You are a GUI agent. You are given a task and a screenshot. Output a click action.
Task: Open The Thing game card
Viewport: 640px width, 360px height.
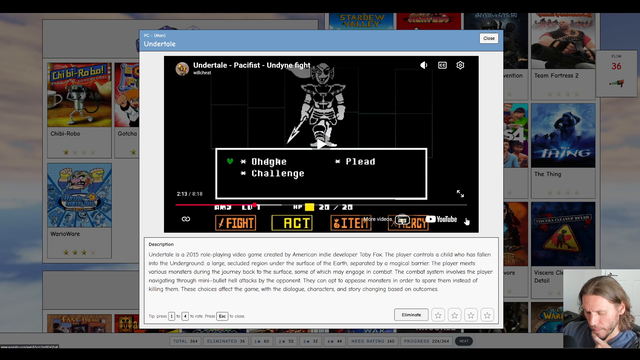click(x=563, y=151)
